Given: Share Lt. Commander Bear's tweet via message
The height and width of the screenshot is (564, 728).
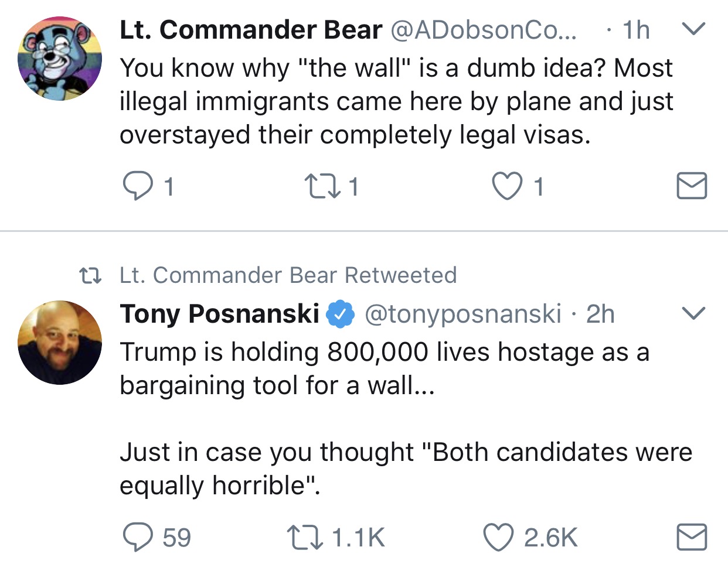Looking at the screenshot, I should pos(692,186).
